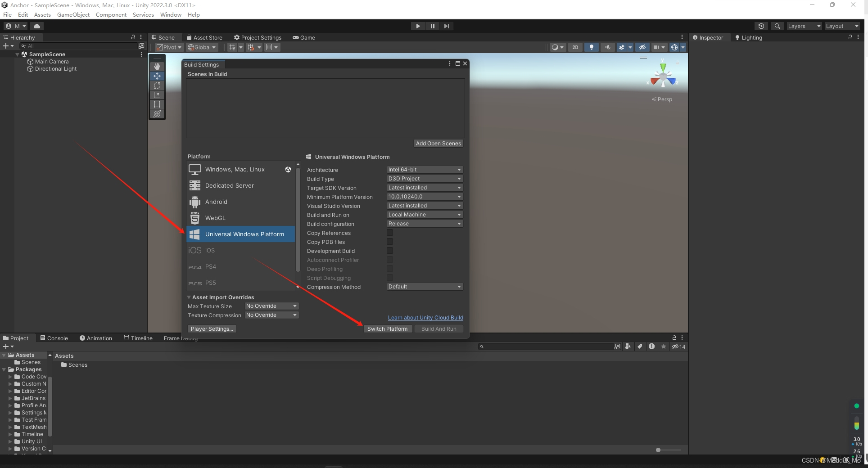Open Max Texture Size override dropdown
The width and height of the screenshot is (868, 468).
[271, 306]
